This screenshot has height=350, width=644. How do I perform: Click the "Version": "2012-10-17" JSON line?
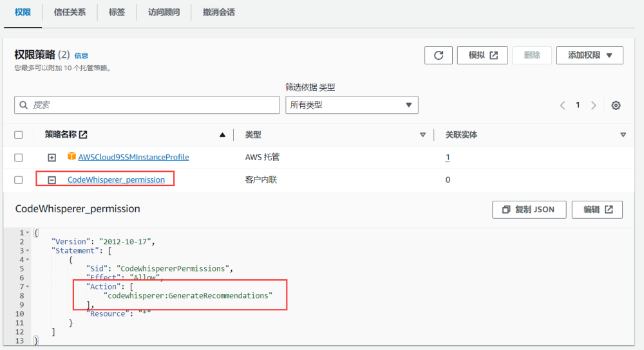[103, 242]
